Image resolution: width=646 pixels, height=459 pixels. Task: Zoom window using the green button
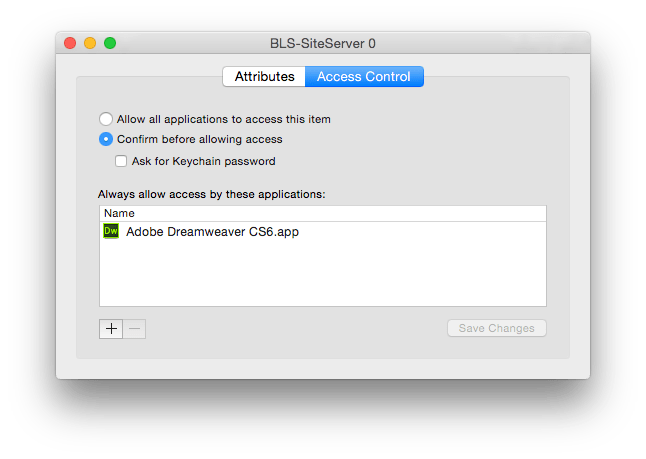(x=110, y=44)
